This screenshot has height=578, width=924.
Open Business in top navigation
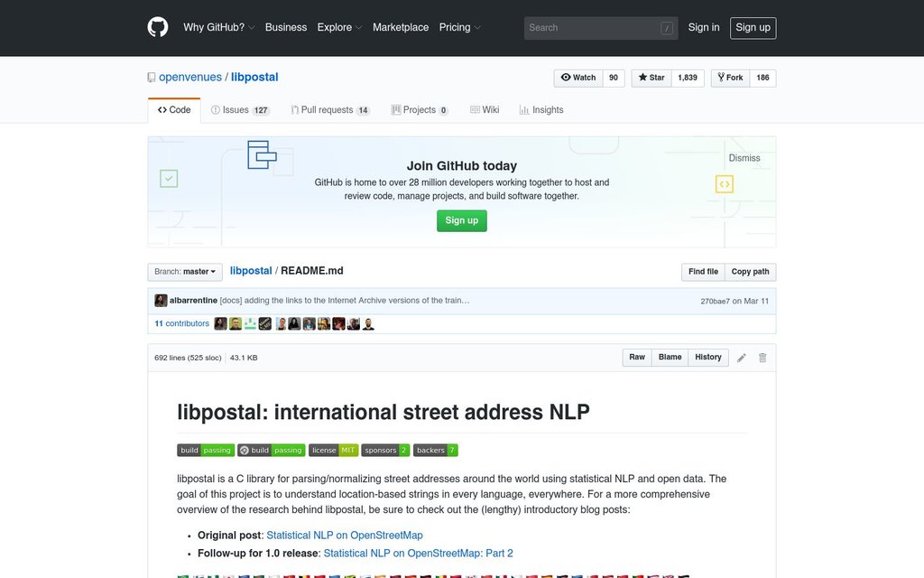tap(286, 27)
